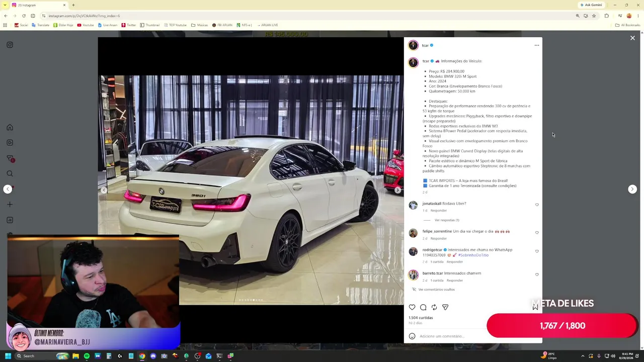Open the comment icon under the post

tap(423, 307)
